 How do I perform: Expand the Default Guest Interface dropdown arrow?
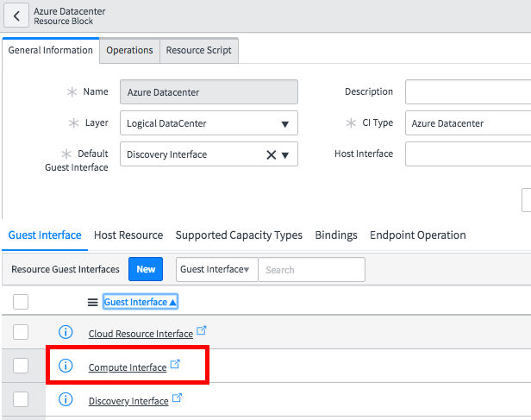285,155
